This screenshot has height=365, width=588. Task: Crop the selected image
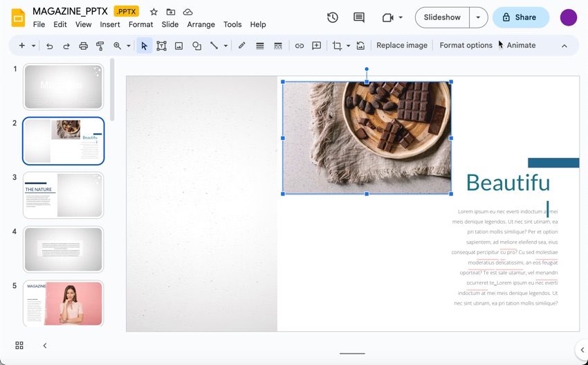[x=337, y=46]
